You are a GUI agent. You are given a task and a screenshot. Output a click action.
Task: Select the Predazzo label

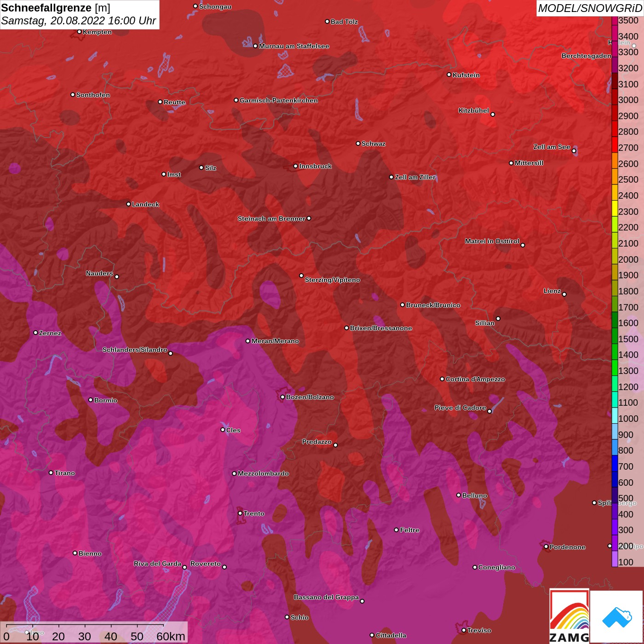316,442
